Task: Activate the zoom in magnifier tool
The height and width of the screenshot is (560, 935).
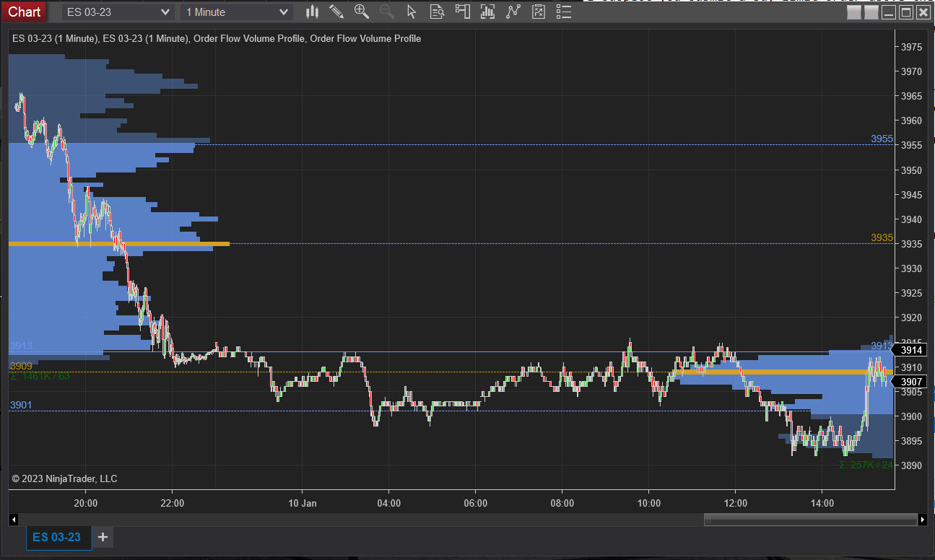Action: pyautogui.click(x=362, y=12)
